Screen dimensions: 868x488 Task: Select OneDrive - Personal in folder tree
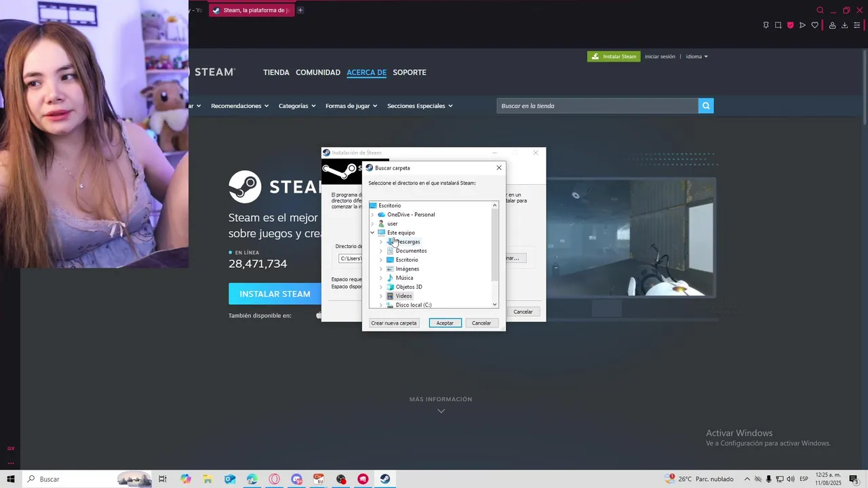[411, 215]
